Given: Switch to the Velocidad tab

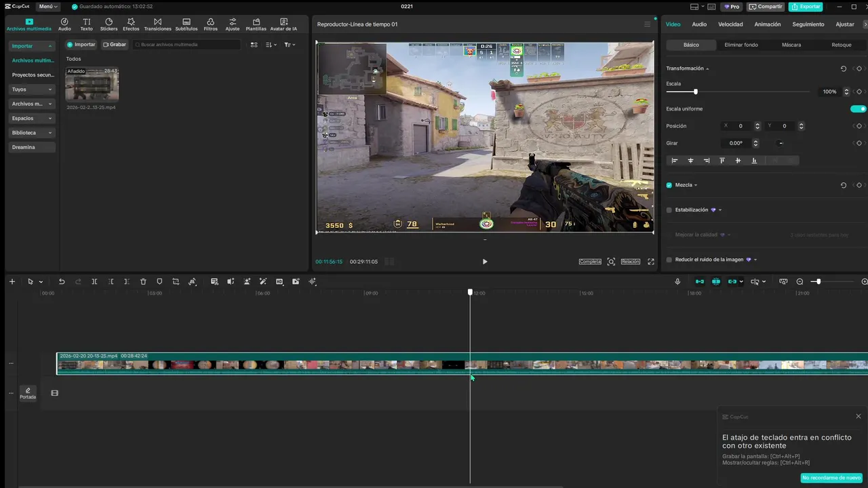Looking at the screenshot, I should pos(730,24).
